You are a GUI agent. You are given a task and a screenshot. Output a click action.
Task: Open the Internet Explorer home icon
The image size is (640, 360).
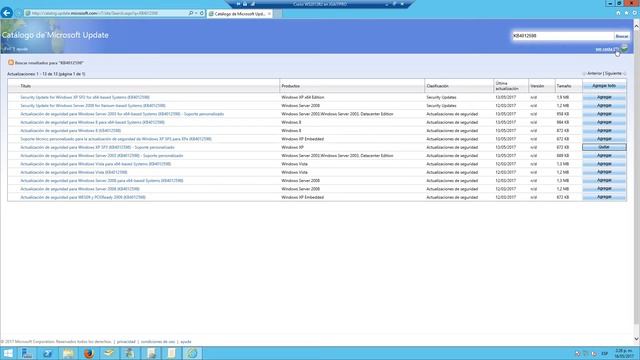pyautogui.click(x=618, y=13)
